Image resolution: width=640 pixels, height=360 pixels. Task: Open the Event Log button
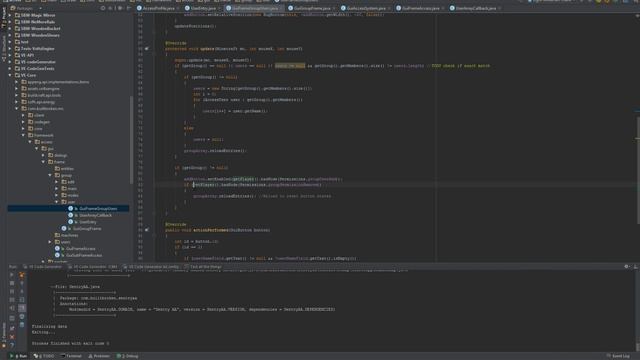pos(618,356)
